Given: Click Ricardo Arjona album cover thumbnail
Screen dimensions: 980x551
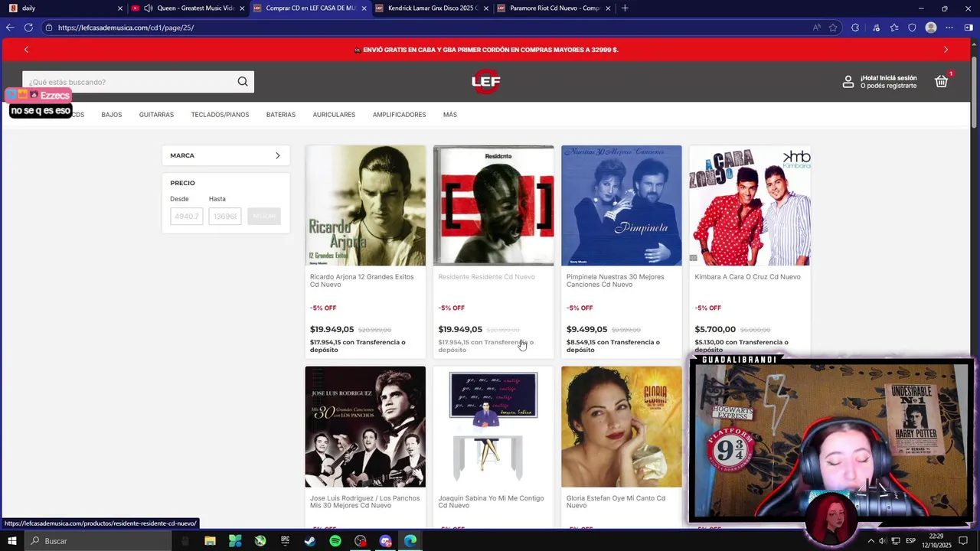Looking at the screenshot, I should [365, 206].
